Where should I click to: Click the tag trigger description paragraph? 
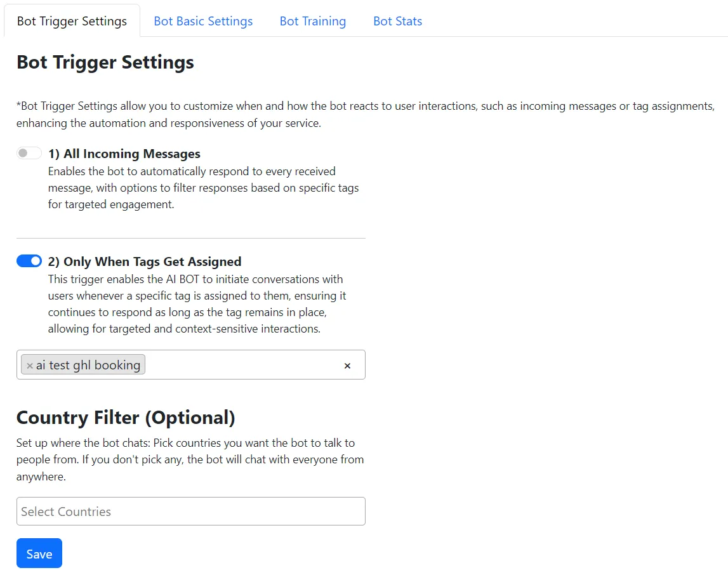tap(197, 304)
